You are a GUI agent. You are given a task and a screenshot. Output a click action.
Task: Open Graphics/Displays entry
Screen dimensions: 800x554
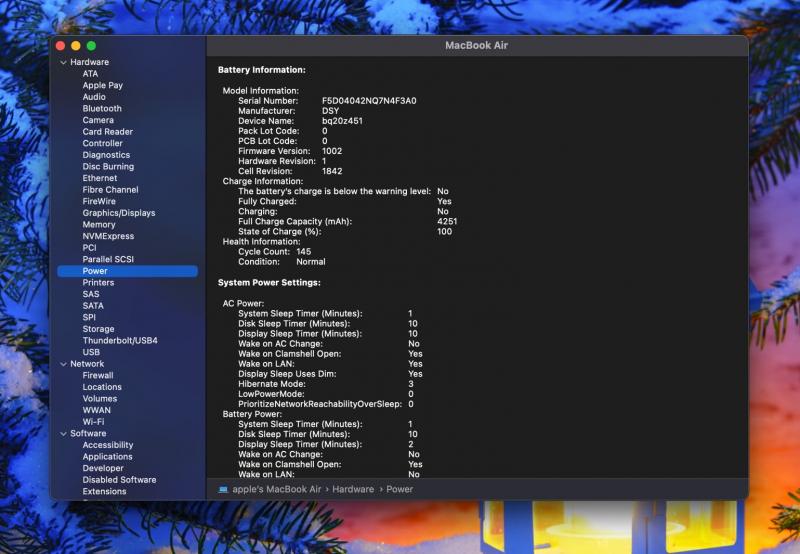point(119,213)
